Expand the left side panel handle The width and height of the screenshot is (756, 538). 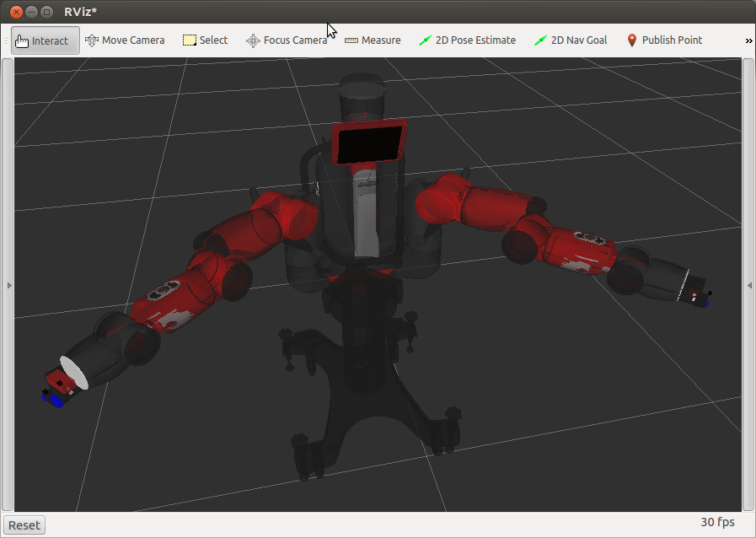(9, 286)
